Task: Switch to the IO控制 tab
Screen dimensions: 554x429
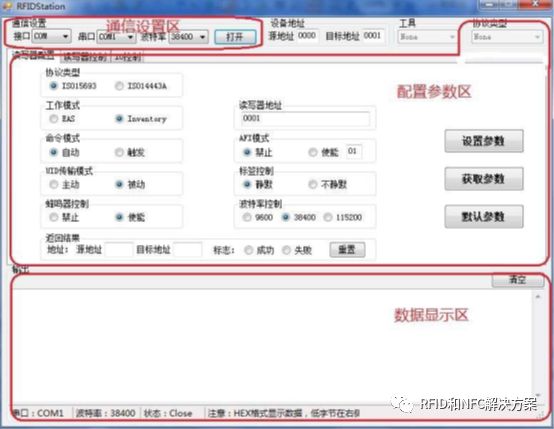Action: coord(128,57)
